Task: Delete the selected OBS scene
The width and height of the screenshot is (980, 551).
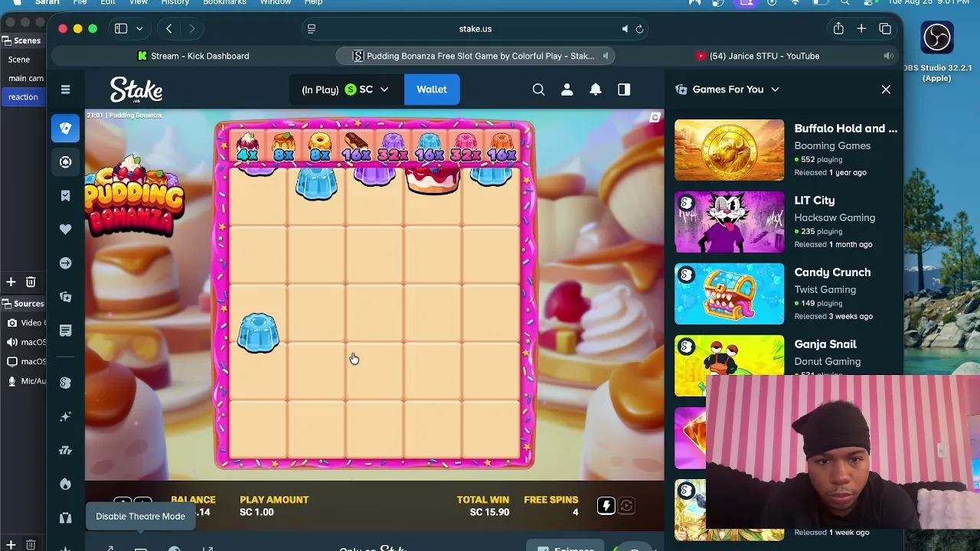Action: coord(31,282)
